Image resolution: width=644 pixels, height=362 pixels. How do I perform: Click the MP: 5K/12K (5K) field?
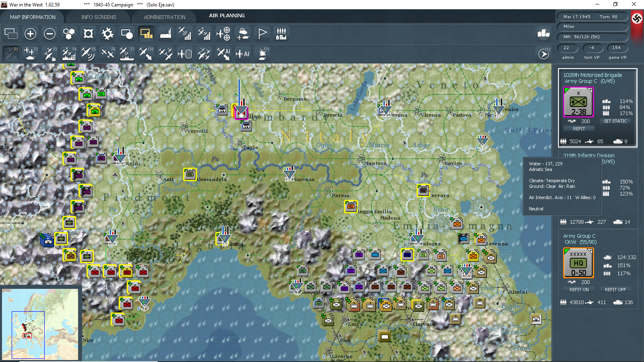(592, 37)
